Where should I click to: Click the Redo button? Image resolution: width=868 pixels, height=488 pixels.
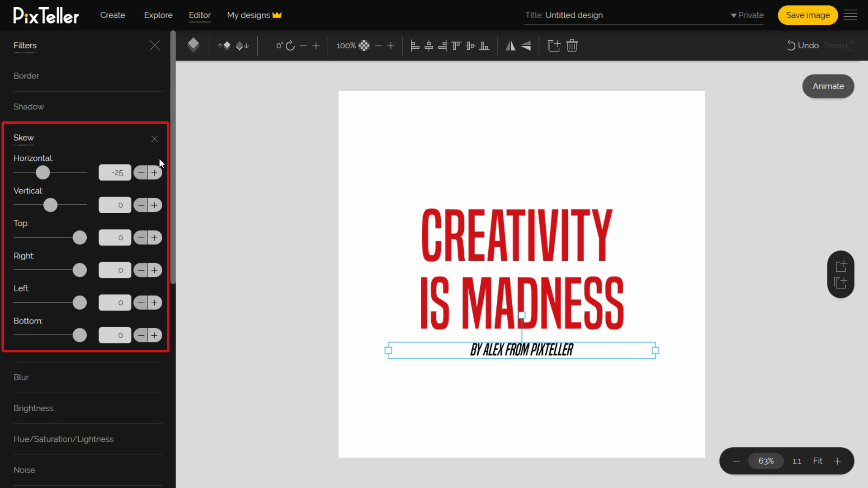pos(839,46)
